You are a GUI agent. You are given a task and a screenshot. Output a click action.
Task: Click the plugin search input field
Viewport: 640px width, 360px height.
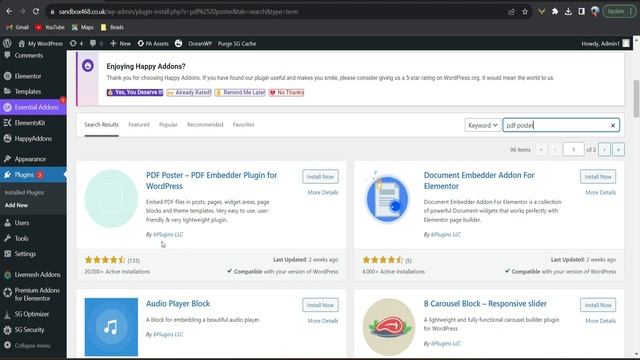point(561,125)
